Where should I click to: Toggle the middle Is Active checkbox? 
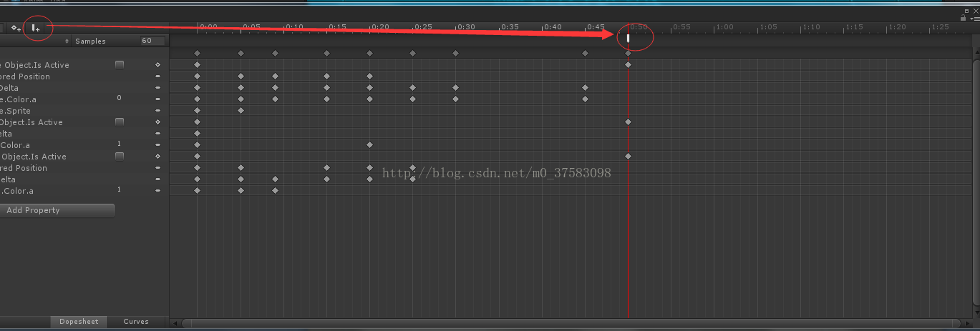coord(120,122)
